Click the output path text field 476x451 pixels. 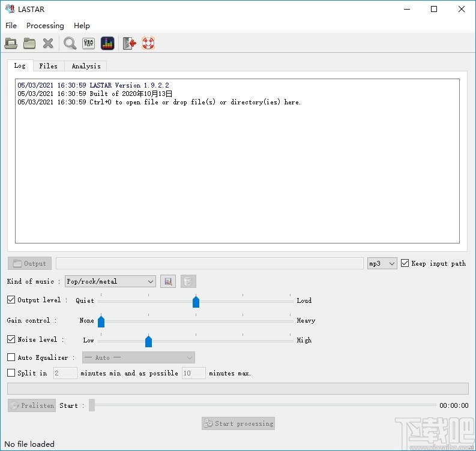(x=209, y=263)
